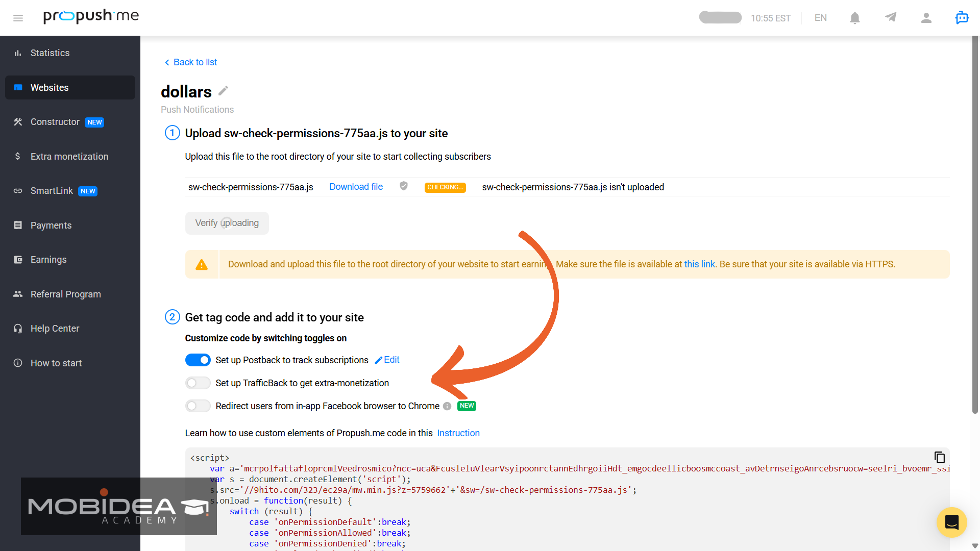Open Payments in the sidebar
The image size is (980, 551).
(70, 225)
